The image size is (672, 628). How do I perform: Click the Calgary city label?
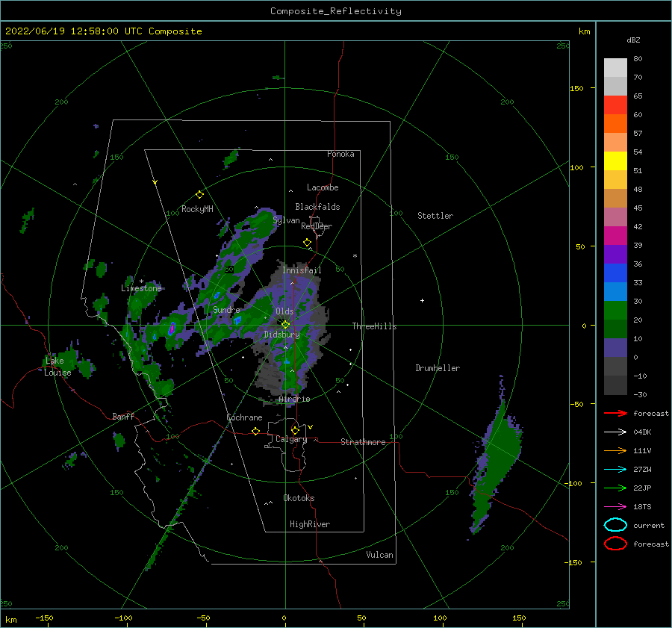[291, 439]
